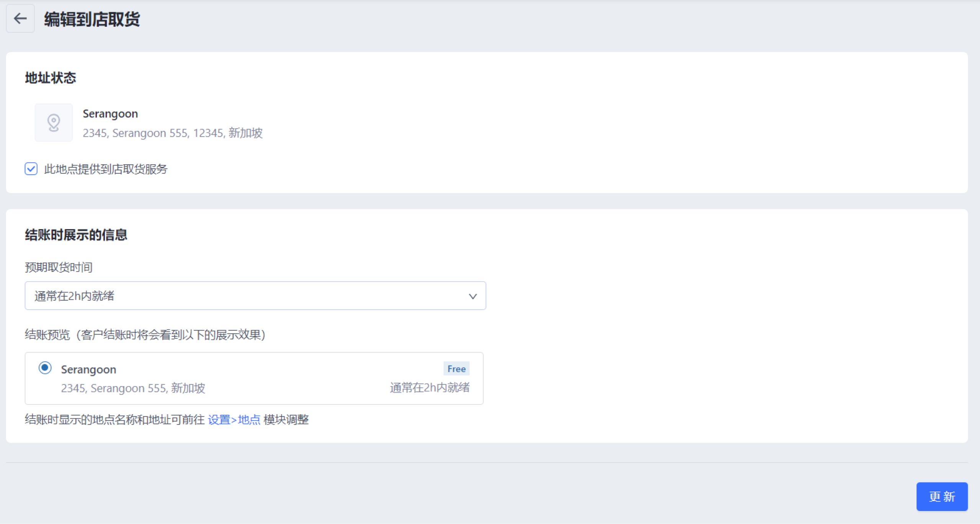Click the 地点 link to adjust locations
This screenshot has width=980, height=524.
[x=249, y=420]
